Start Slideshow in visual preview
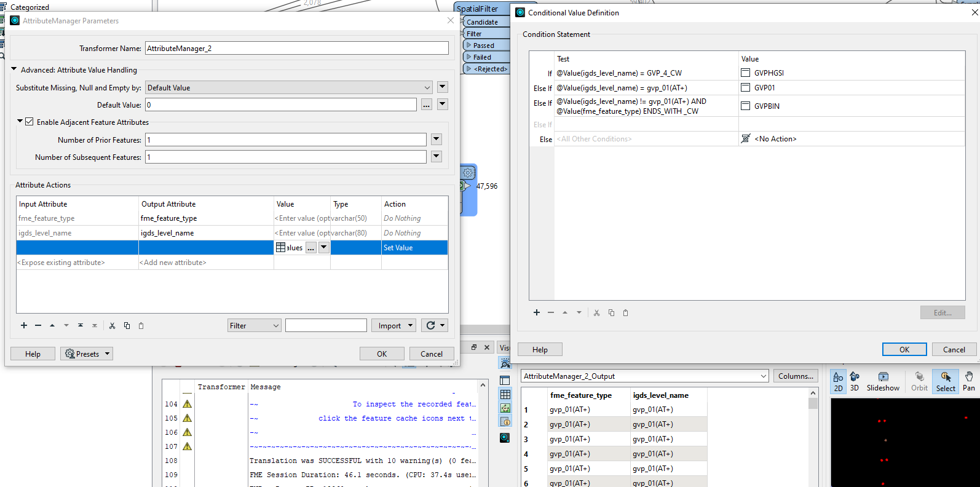 tap(883, 381)
